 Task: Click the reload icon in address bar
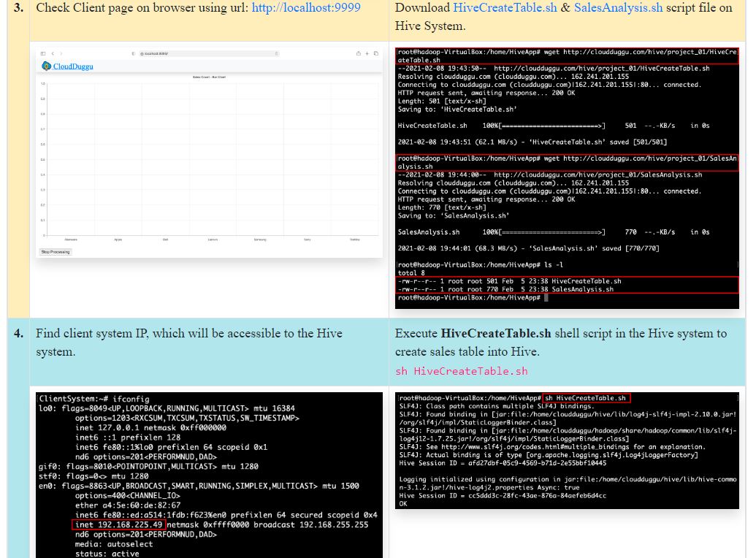coord(277,53)
